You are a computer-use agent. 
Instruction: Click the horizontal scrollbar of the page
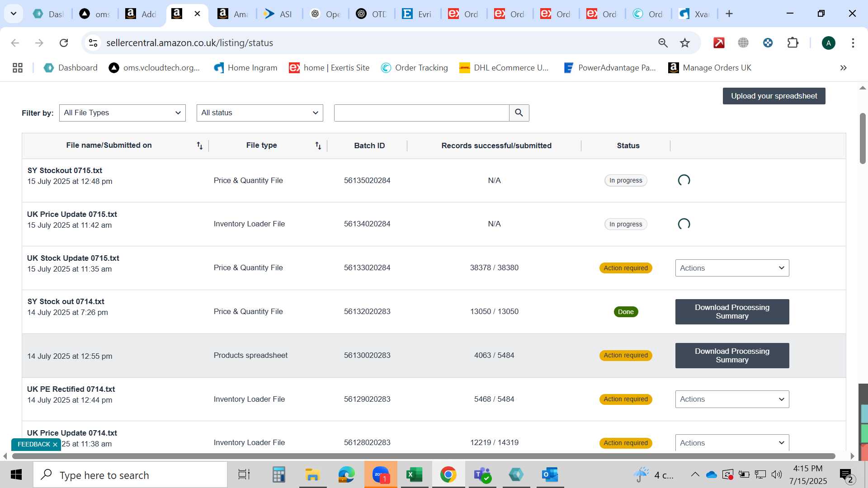[423, 456]
